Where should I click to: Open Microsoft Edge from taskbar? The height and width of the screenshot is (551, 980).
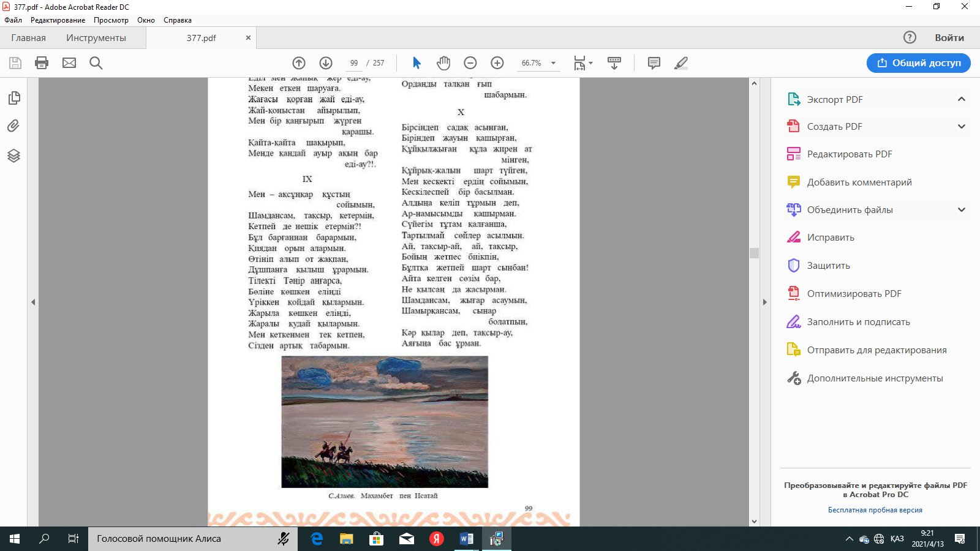click(x=317, y=539)
